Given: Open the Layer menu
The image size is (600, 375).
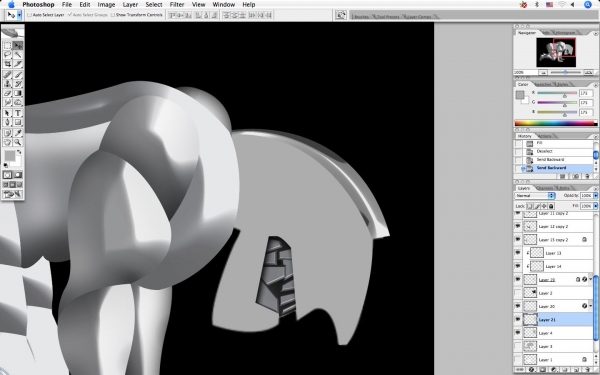Looking at the screenshot, I should tap(130, 5).
